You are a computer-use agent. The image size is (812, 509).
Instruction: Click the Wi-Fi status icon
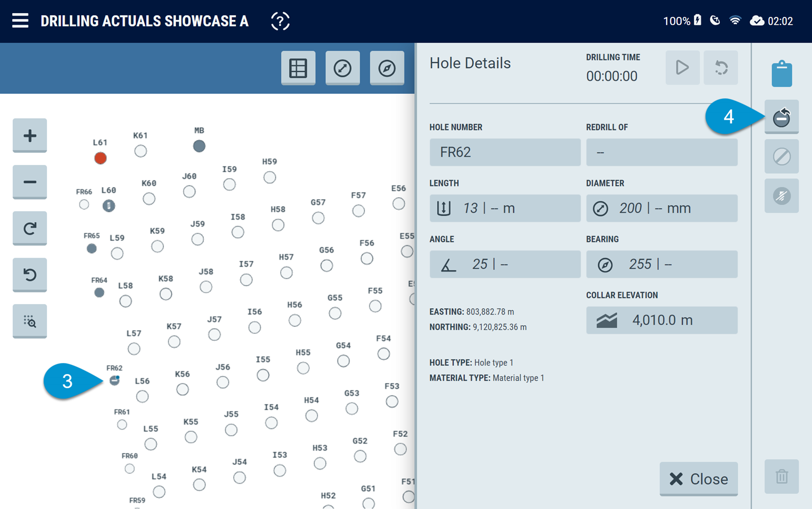(735, 21)
